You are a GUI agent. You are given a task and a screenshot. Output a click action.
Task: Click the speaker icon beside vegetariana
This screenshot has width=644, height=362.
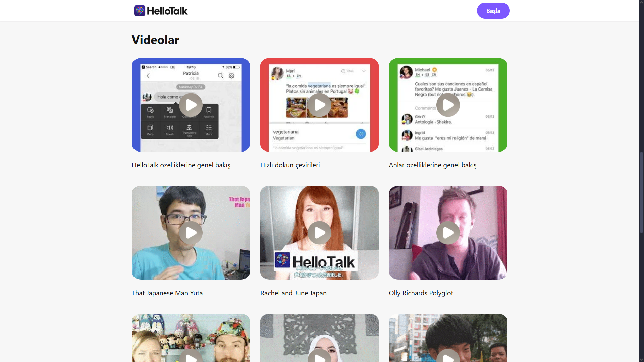(361, 134)
